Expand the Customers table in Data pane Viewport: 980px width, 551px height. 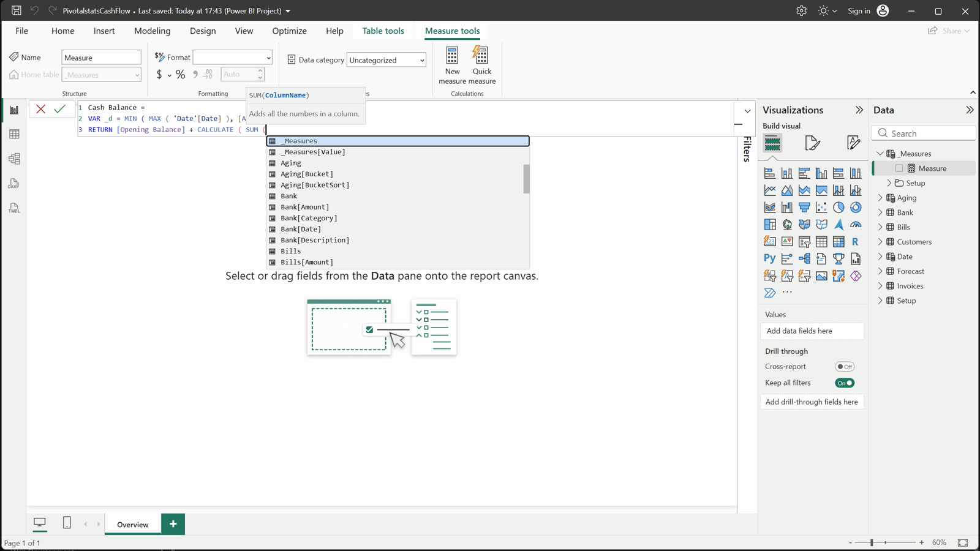tap(881, 242)
